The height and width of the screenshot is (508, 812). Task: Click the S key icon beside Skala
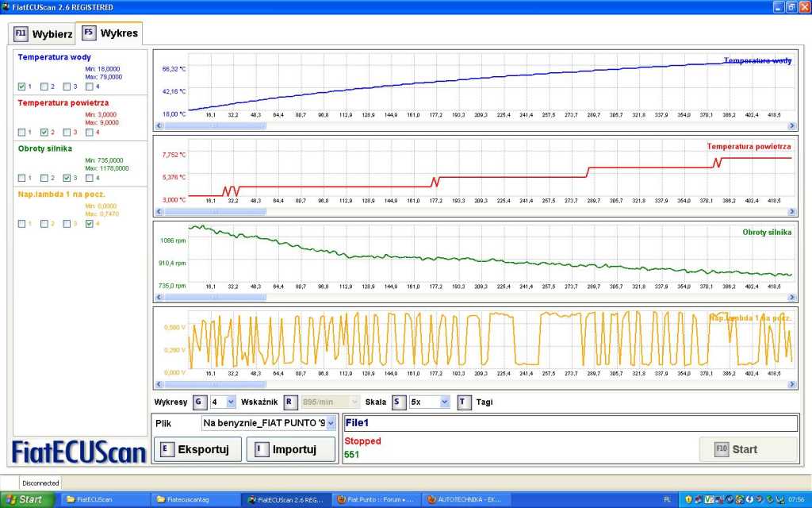[x=396, y=402]
